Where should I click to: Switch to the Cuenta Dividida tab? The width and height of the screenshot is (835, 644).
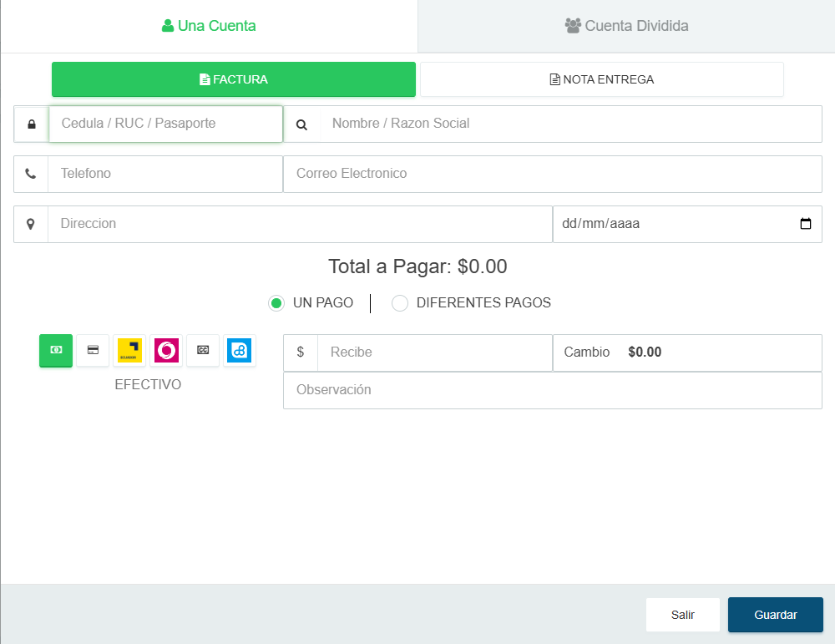point(626,26)
